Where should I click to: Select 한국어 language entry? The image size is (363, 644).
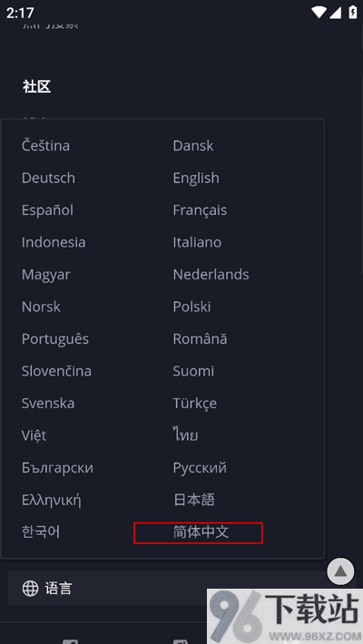coord(41,532)
